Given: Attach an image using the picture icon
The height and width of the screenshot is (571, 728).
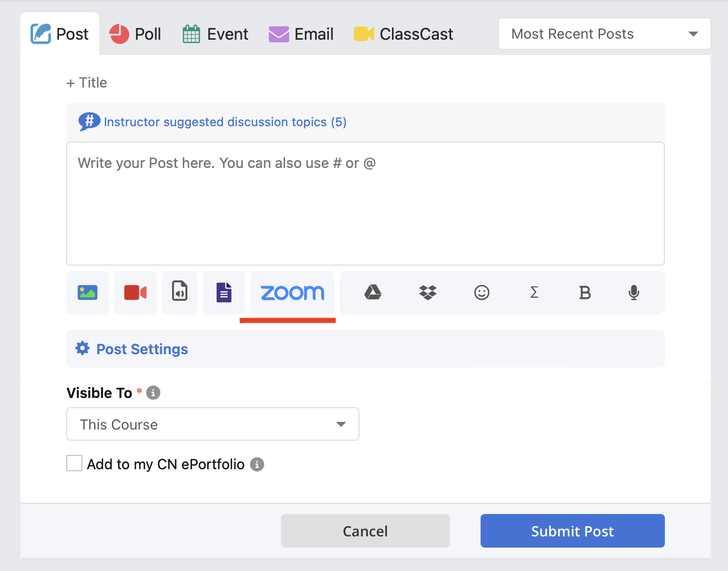Looking at the screenshot, I should [88, 293].
